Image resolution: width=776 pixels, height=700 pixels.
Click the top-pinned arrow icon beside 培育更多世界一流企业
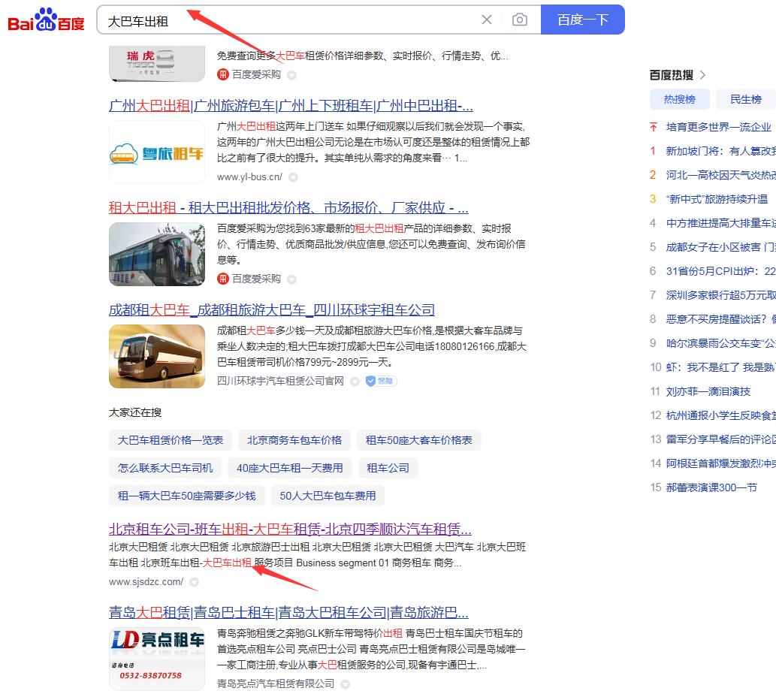coord(654,127)
